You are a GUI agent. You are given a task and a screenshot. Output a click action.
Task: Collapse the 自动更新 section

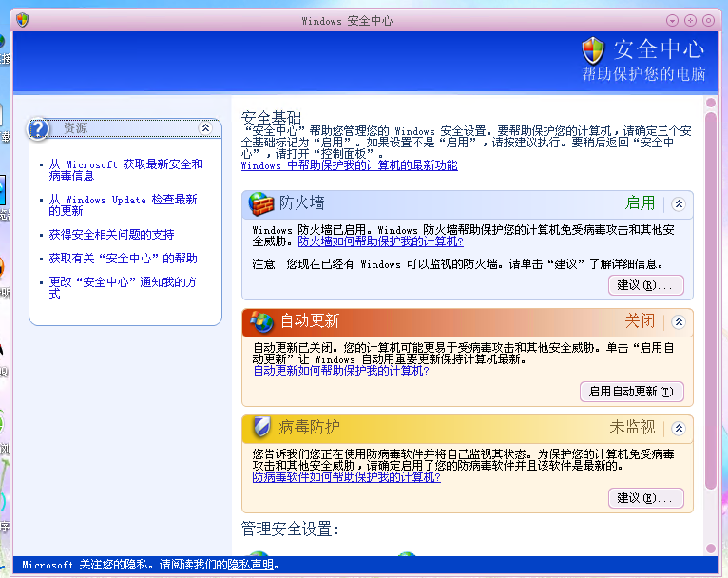[679, 321]
